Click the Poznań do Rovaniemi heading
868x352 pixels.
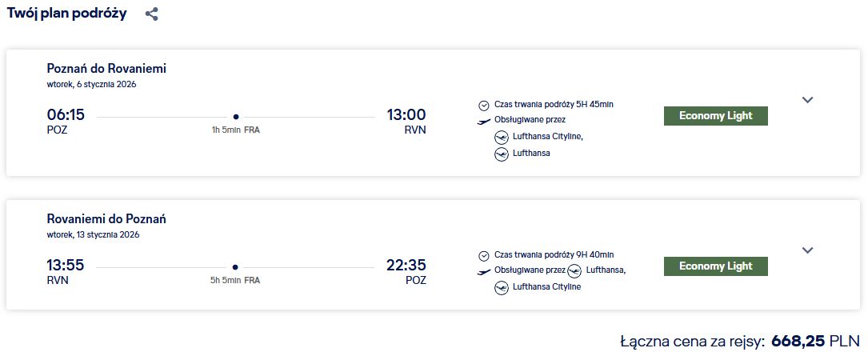point(106,69)
